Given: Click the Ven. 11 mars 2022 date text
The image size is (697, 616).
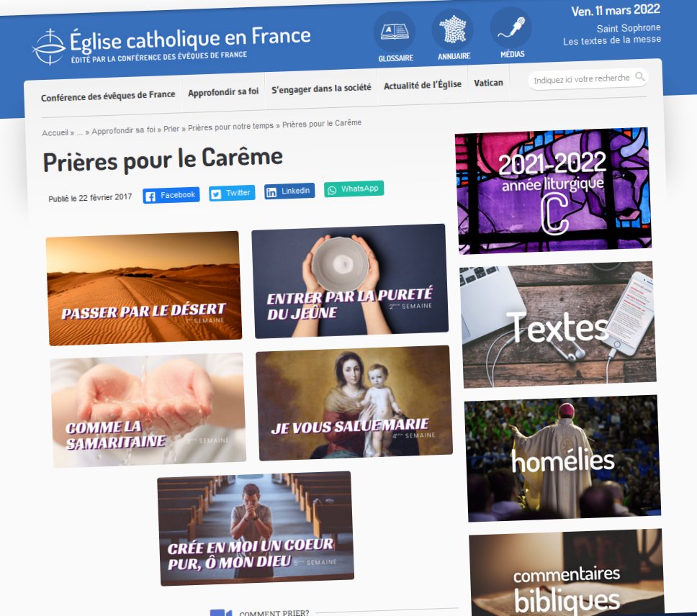Looking at the screenshot, I should [616, 10].
